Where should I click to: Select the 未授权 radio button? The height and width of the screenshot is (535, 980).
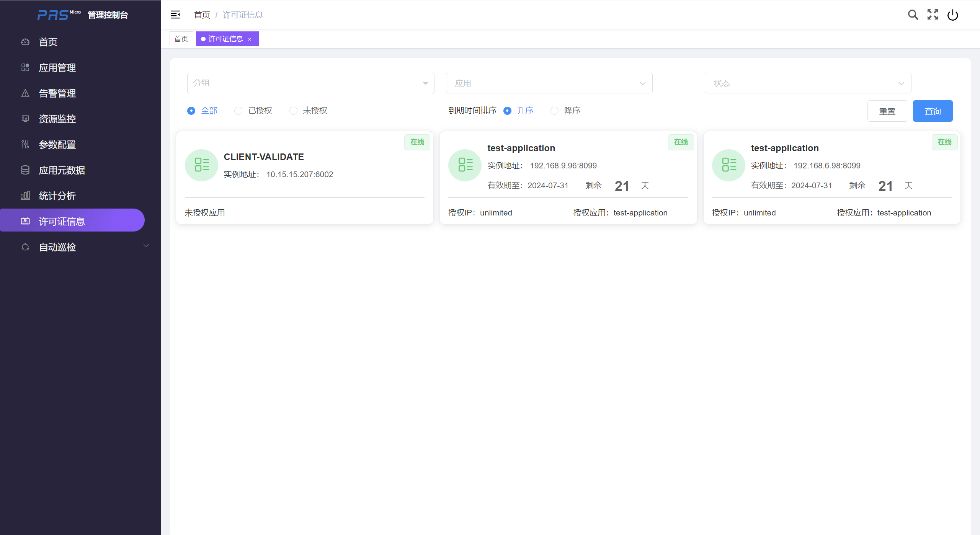(293, 111)
